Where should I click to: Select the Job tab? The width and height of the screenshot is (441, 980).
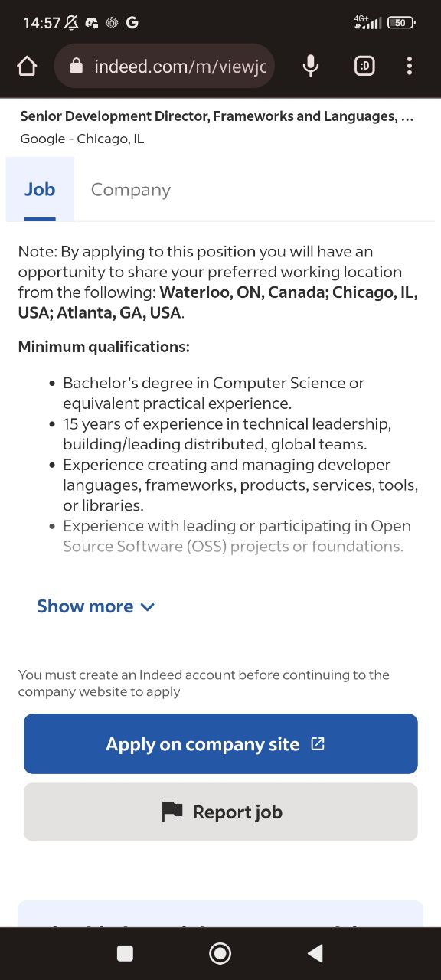(x=40, y=189)
